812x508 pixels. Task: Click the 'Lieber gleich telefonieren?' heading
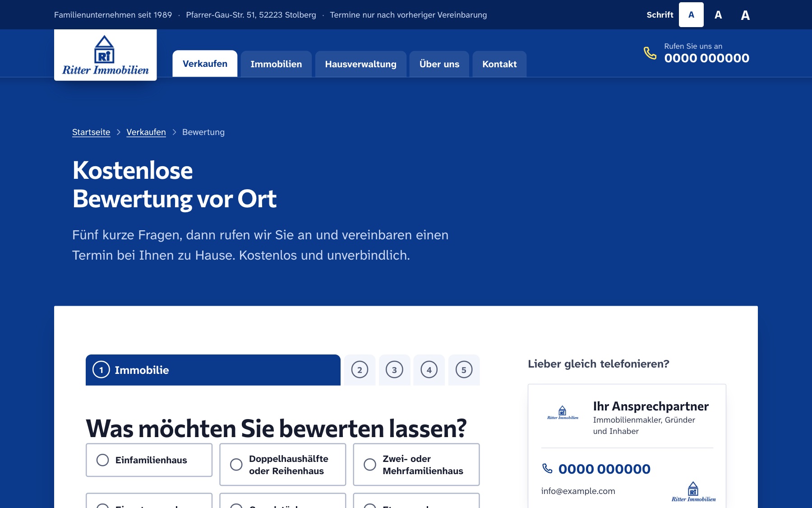(598, 364)
